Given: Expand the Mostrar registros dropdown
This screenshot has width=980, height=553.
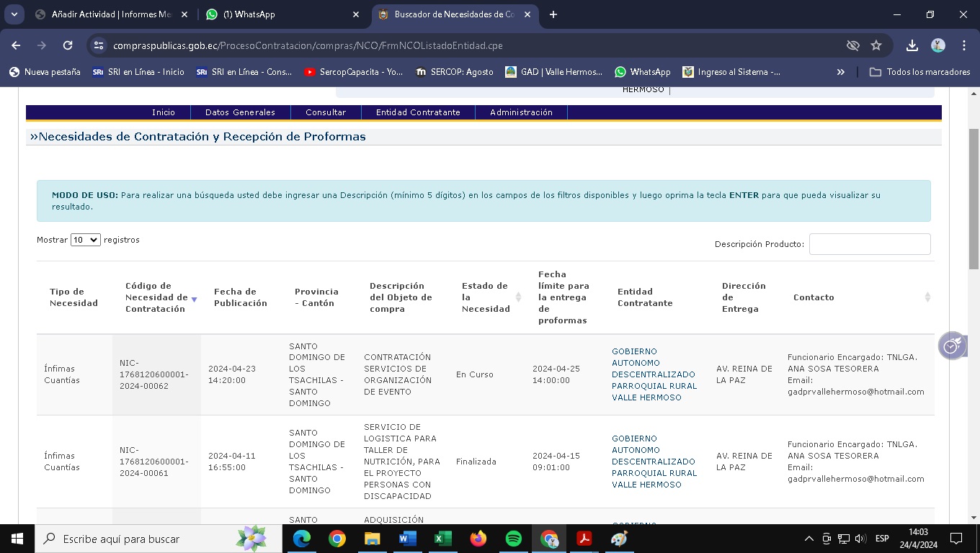Looking at the screenshot, I should (85, 240).
